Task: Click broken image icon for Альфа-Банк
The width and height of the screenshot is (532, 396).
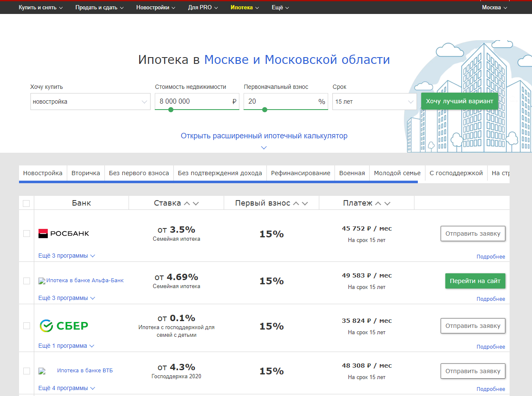Action: tap(41, 281)
